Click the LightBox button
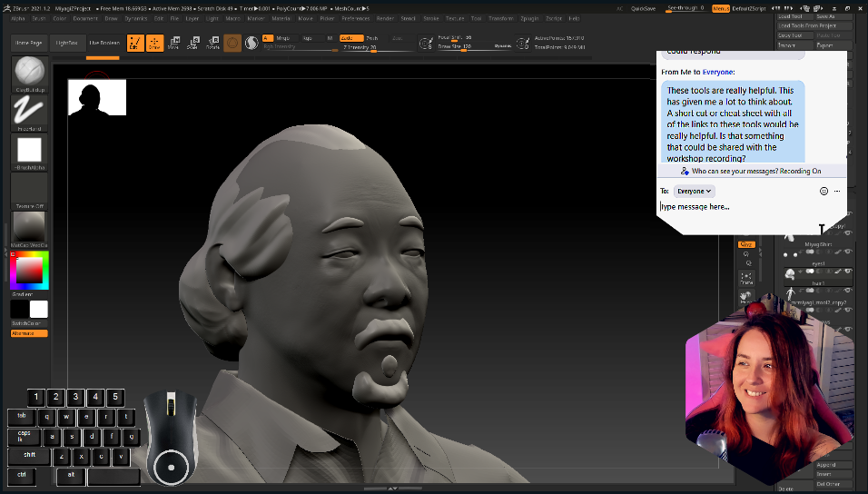Viewport: 868px width, 494px height. click(x=66, y=43)
